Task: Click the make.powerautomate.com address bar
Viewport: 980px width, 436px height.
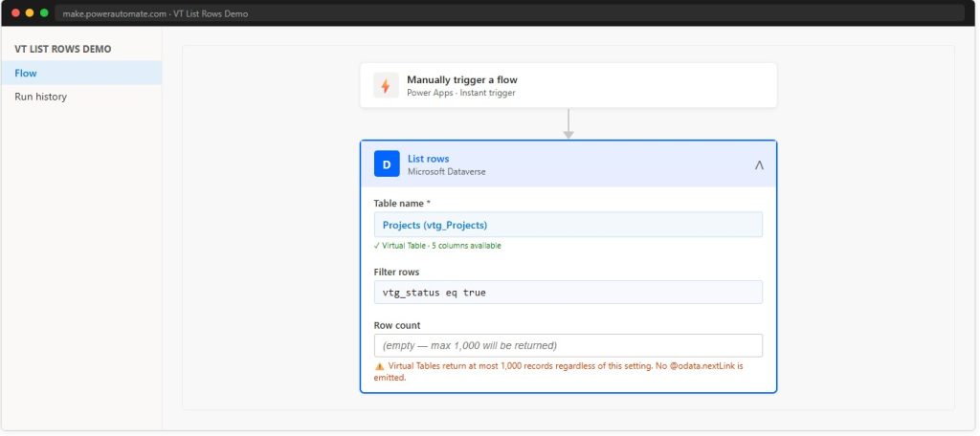Action: click(x=509, y=13)
